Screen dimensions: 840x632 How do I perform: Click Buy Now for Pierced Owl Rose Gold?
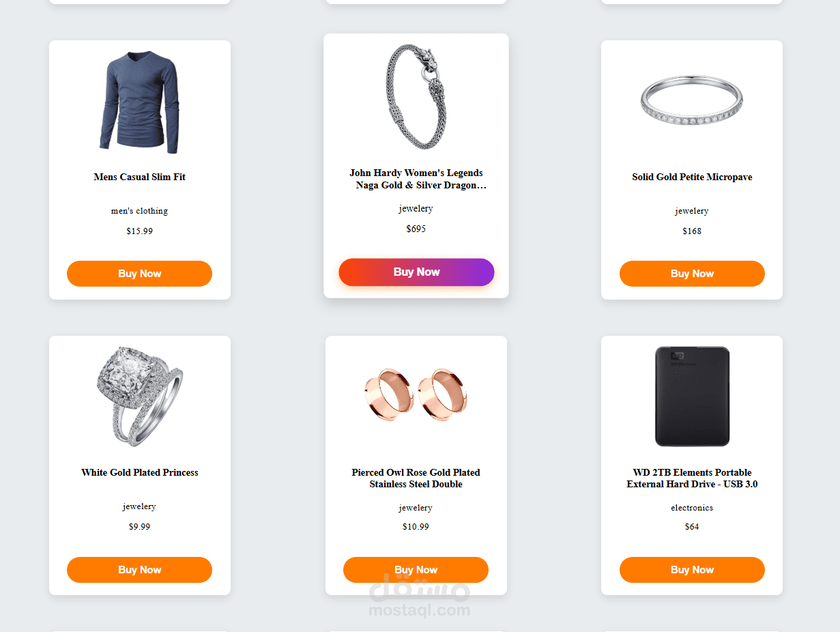tap(416, 570)
